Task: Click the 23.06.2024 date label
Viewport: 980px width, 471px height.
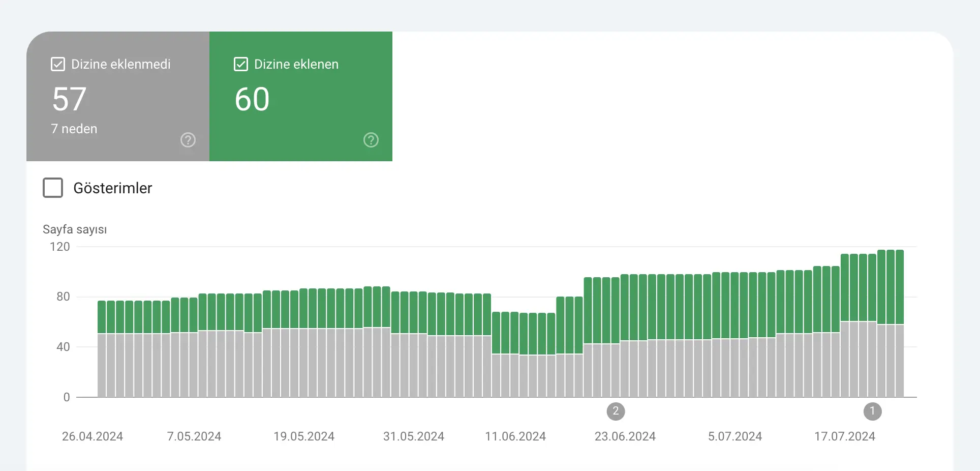Action: 625,436
